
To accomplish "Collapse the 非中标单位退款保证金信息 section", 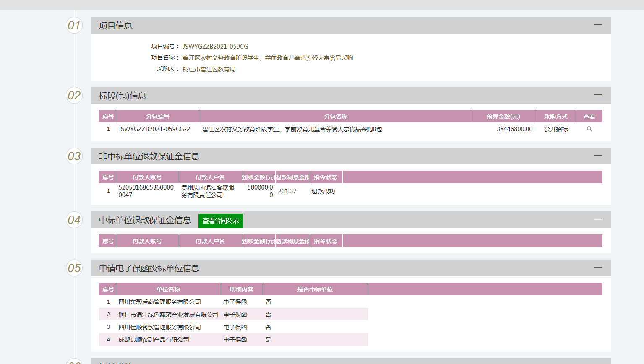I will coord(598,156).
